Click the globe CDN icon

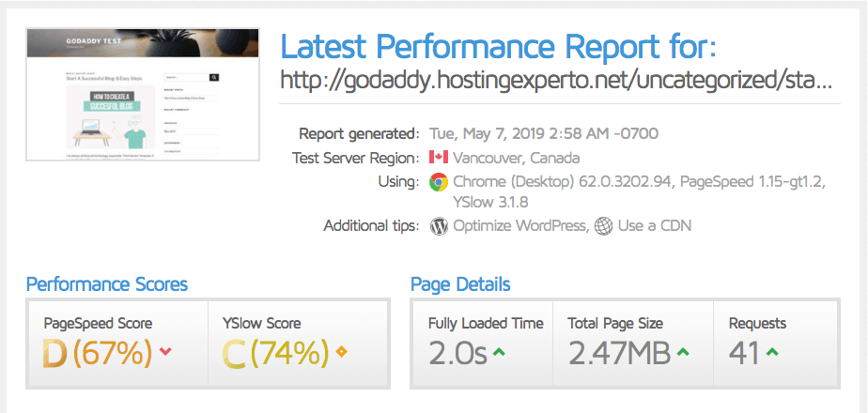pos(604,226)
